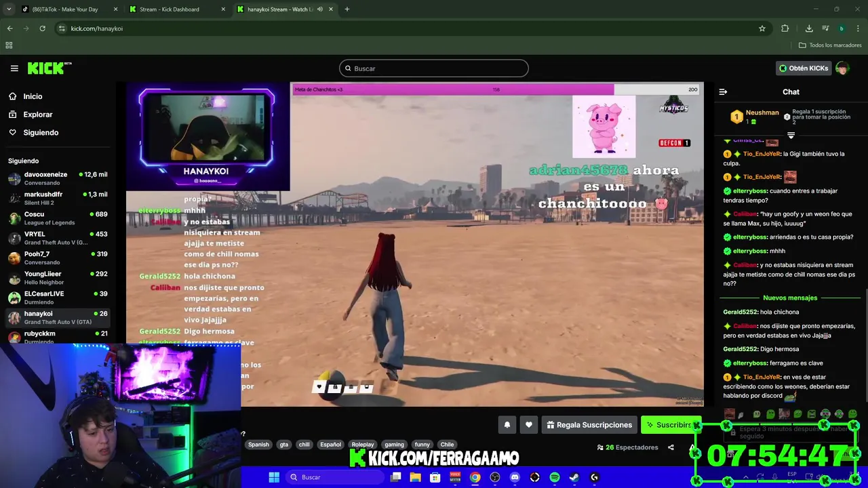This screenshot has width=868, height=488.
Task: Click the heart follow button
Action: [x=529, y=425]
